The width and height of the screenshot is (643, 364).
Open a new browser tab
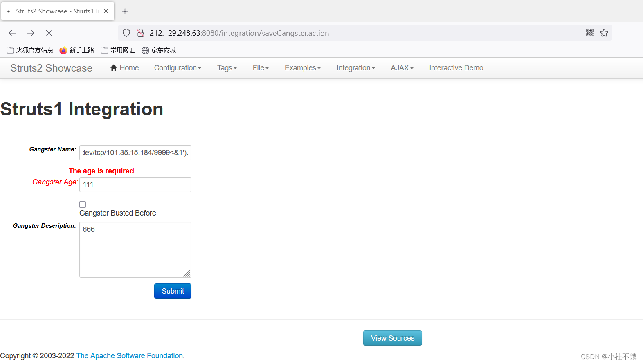click(x=125, y=11)
